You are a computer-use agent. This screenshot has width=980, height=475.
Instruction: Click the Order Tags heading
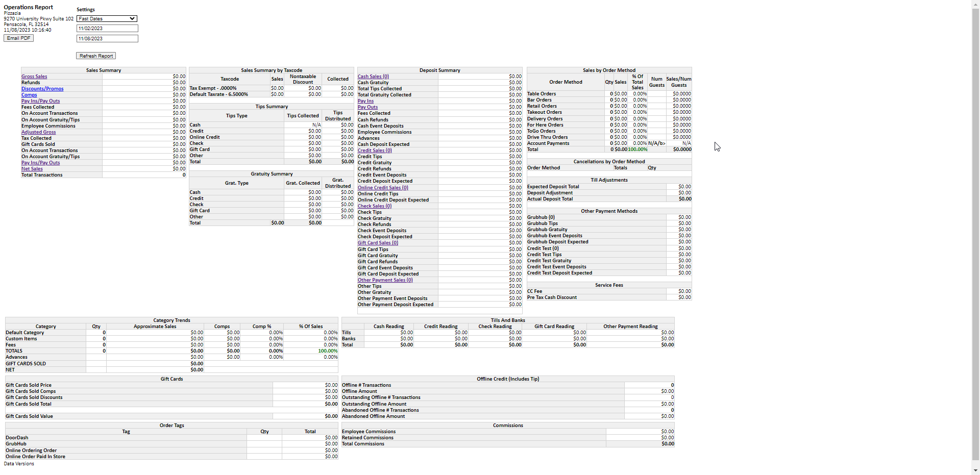[171, 426]
